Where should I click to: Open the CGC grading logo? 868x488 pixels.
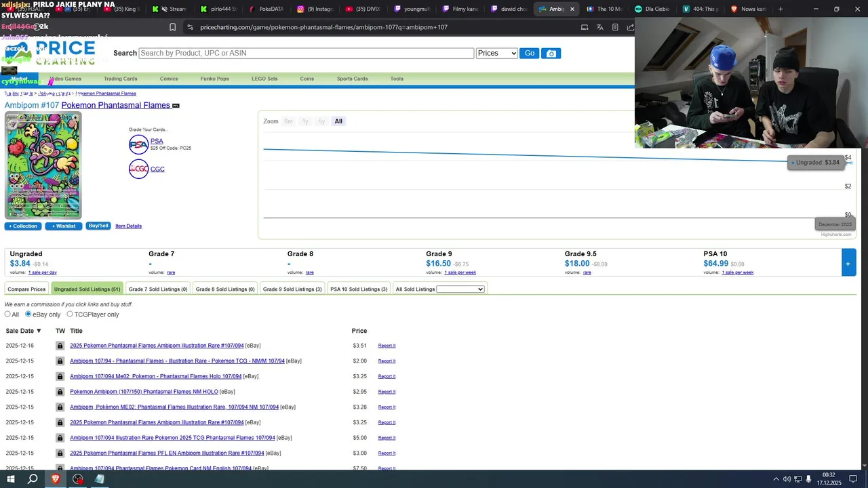(138, 169)
